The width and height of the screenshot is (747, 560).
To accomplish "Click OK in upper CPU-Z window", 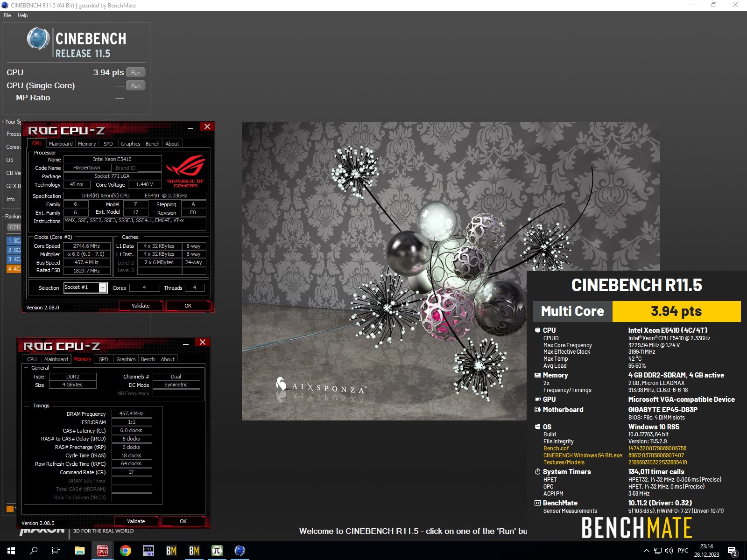I will [188, 306].
